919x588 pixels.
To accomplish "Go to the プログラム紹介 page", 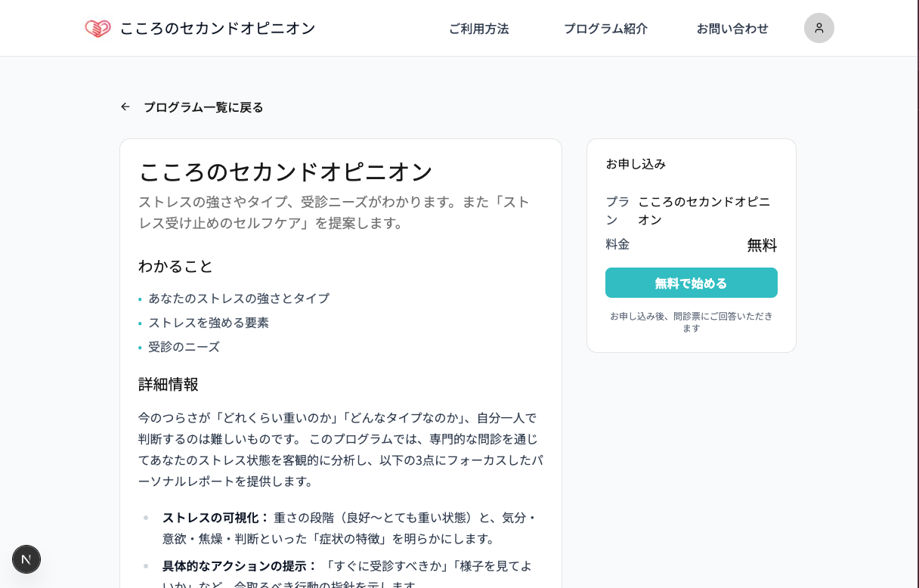I will 605,29.
